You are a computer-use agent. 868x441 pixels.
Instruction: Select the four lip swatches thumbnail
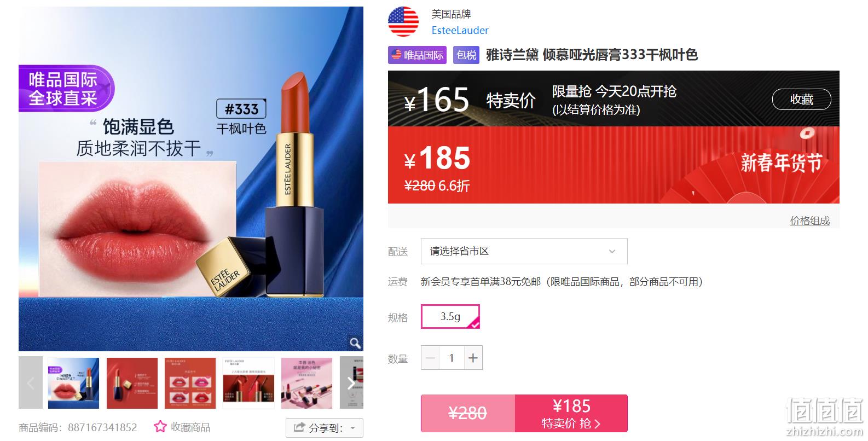point(190,383)
